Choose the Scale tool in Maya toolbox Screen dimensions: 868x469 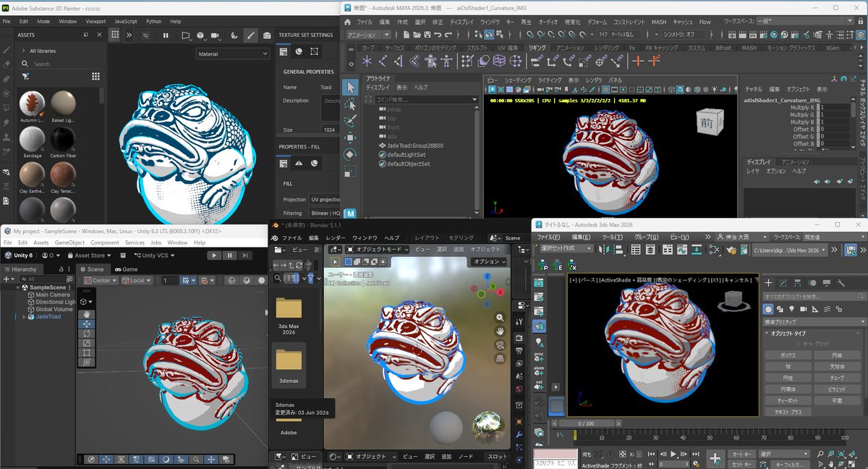coord(350,172)
